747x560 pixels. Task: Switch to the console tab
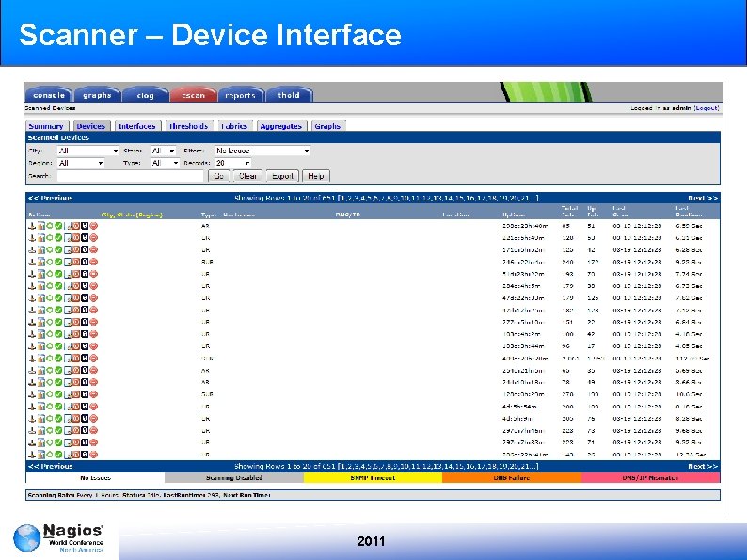coord(49,95)
